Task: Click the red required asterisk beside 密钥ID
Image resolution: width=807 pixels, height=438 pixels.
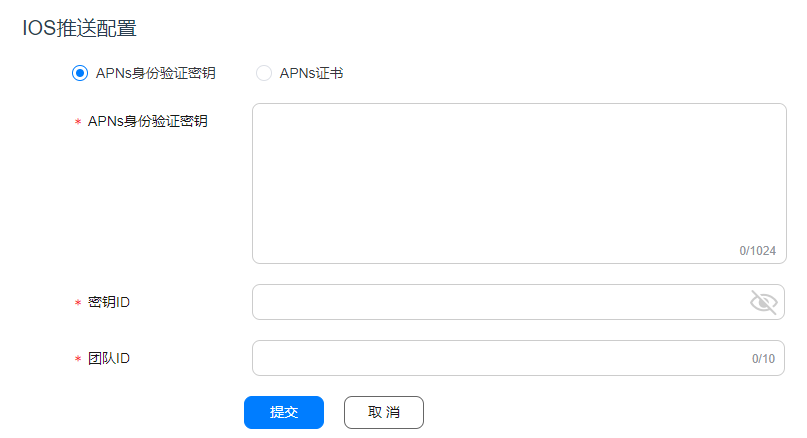Action: point(78,303)
